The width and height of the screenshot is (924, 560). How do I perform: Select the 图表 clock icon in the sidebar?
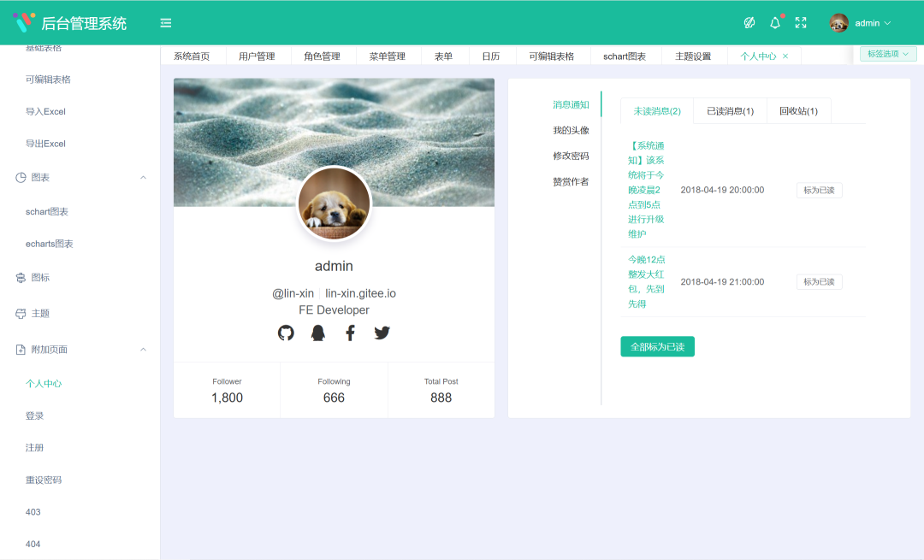point(19,177)
